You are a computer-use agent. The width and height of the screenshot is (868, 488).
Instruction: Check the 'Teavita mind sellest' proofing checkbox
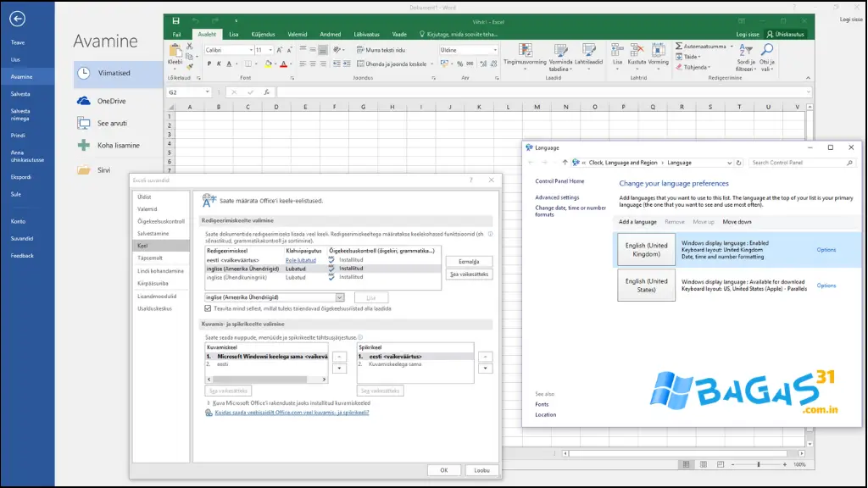[208, 310]
